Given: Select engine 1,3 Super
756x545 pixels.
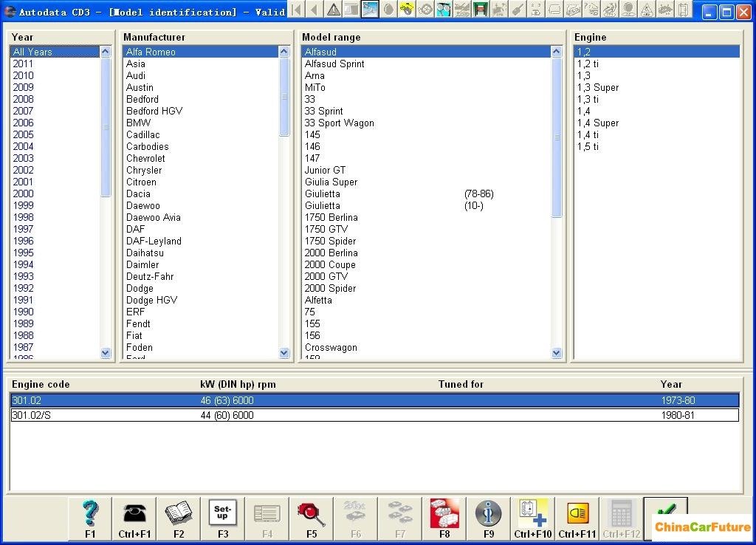Looking at the screenshot, I should 656,87.
